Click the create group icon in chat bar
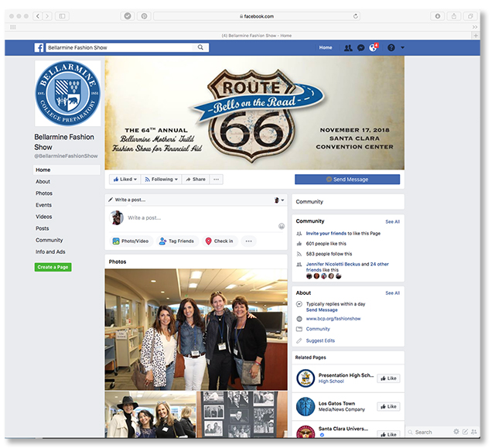Viewport: 495px width, 448px height. [474, 432]
